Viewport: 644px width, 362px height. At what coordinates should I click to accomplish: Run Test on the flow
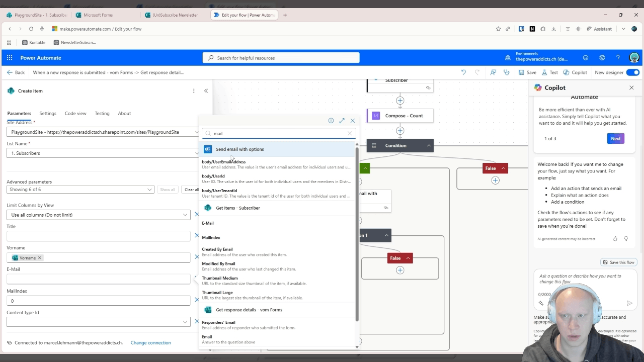(549, 72)
